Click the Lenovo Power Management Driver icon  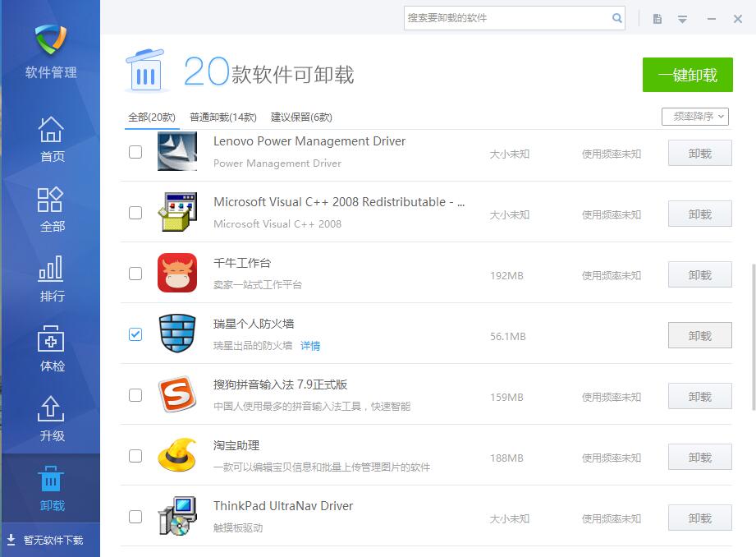pyautogui.click(x=177, y=151)
